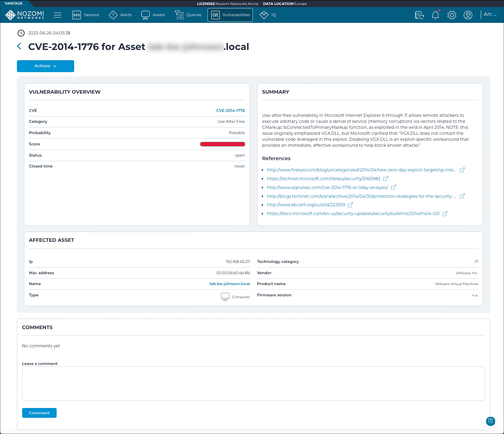
Task: Open the blogs.technet.com reference link
Action: [361, 196]
